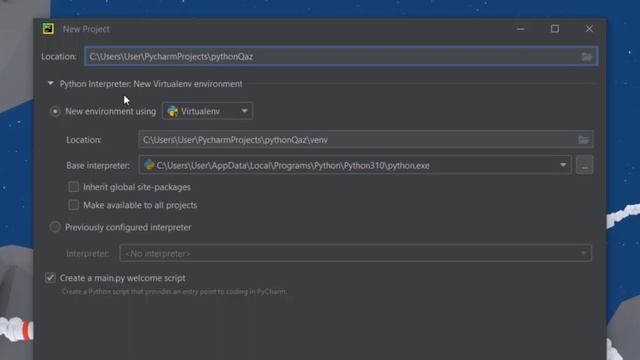Click the welcome script description text
The width and height of the screenshot is (640, 360).
[x=174, y=292]
